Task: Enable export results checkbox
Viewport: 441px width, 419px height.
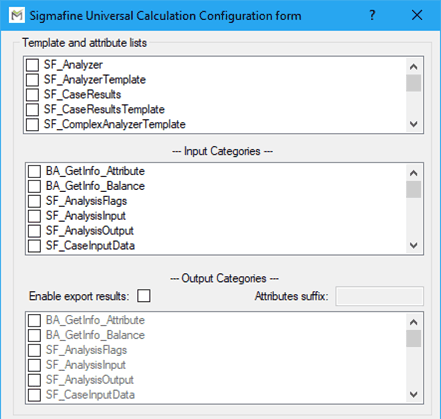Action: point(144,296)
